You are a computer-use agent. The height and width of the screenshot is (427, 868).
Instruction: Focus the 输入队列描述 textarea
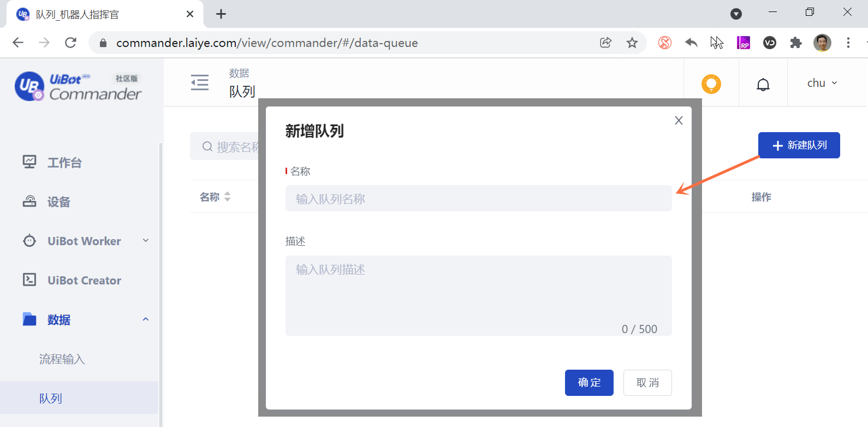pyautogui.click(x=479, y=295)
